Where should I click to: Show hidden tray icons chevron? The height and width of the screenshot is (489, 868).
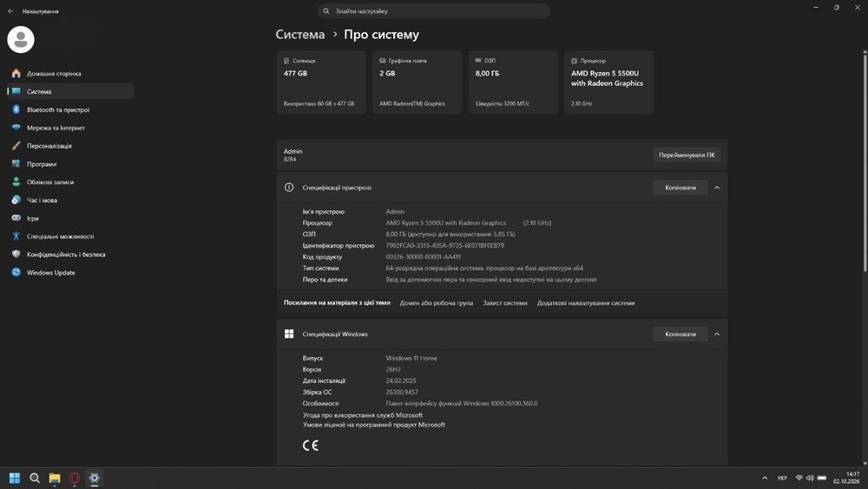[765, 478]
